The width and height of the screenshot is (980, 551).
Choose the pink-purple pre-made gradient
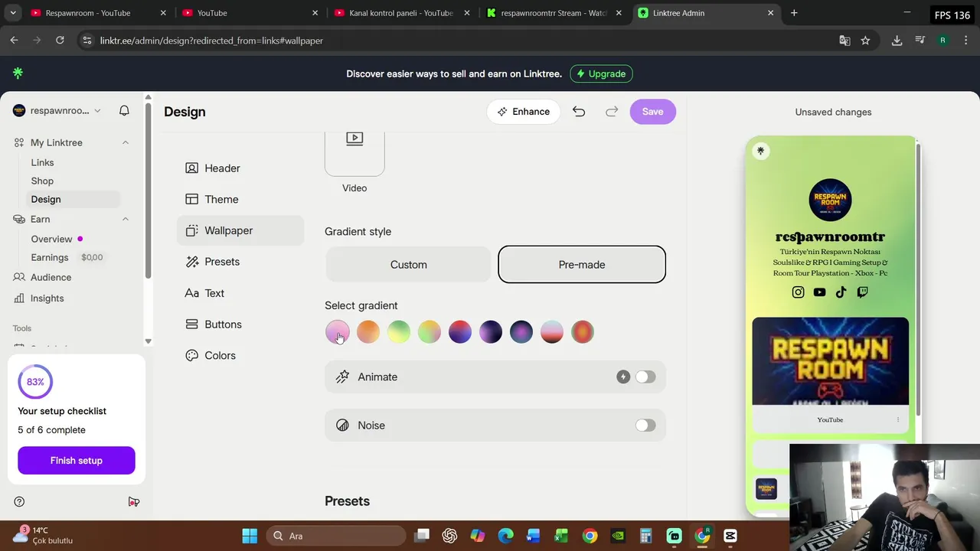pyautogui.click(x=338, y=332)
